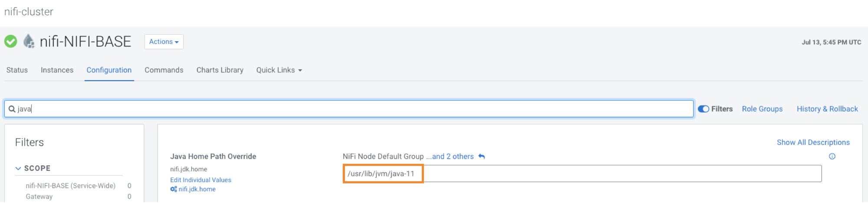This screenshot has height=203, width=868.
Task: Open Role Groups link
Action: click(762, 109)
